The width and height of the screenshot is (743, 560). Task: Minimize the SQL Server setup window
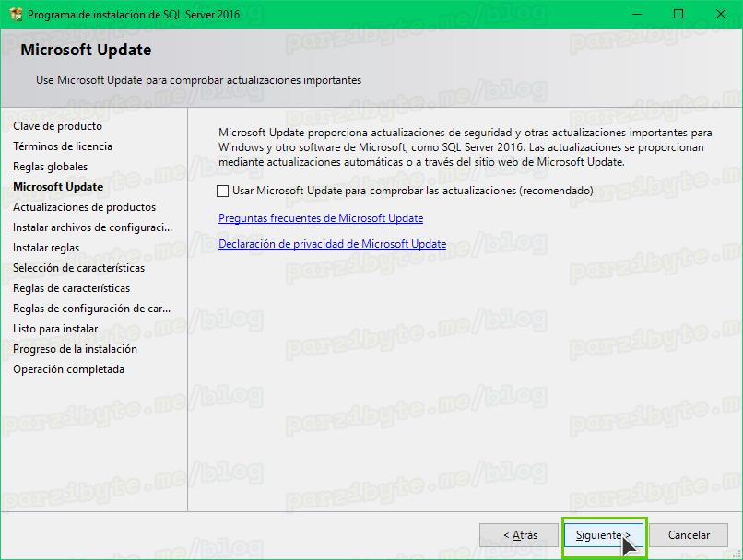point(637,14)
